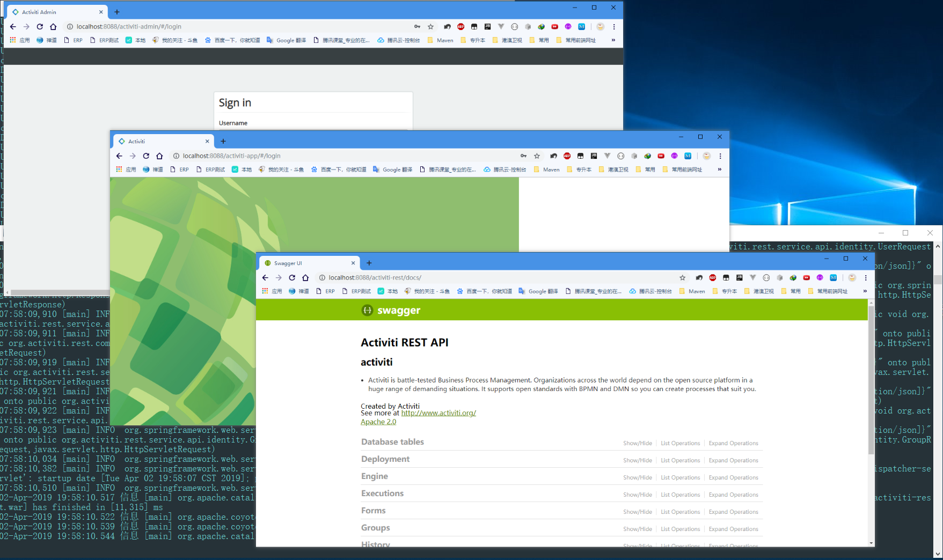Click home icon in Activiti Admin window
943x560 pixels.
pyautogui.click(x=53, y=26)
